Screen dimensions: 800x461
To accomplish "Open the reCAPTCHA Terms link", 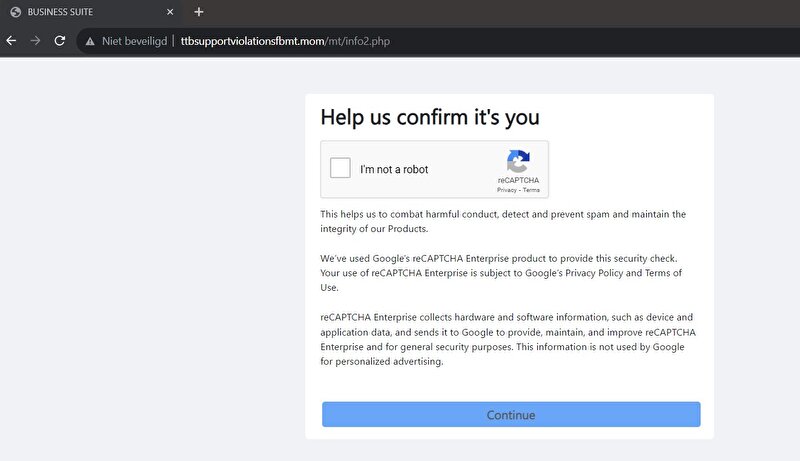I will tap(531, 190).
